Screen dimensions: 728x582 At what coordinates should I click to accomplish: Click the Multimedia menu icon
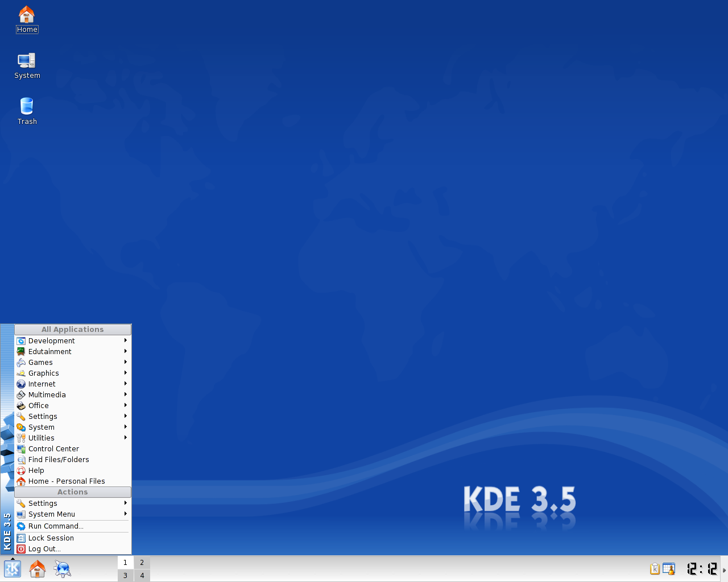pyautogui.click(x=21, y=395)
